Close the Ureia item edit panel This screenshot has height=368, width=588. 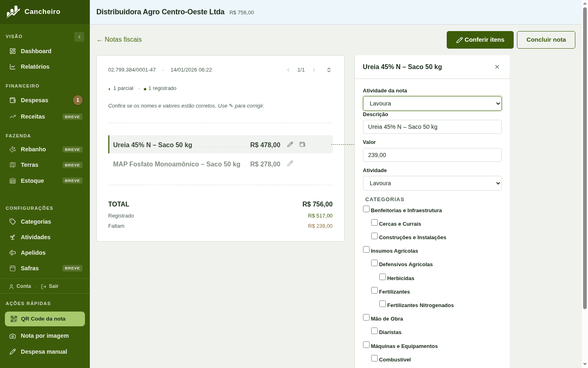coord(497,67)
